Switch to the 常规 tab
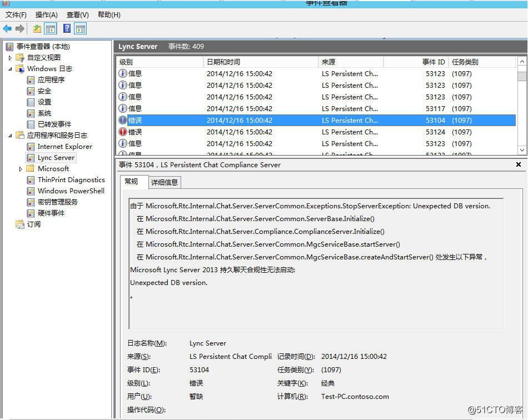Viewport: 528px width, 420px height. coord(134,182)
